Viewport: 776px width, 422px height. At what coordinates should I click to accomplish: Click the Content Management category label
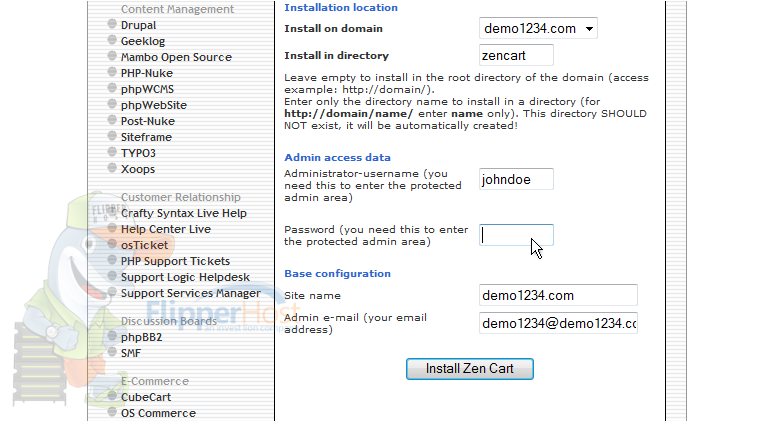click(x=177, y=9)
